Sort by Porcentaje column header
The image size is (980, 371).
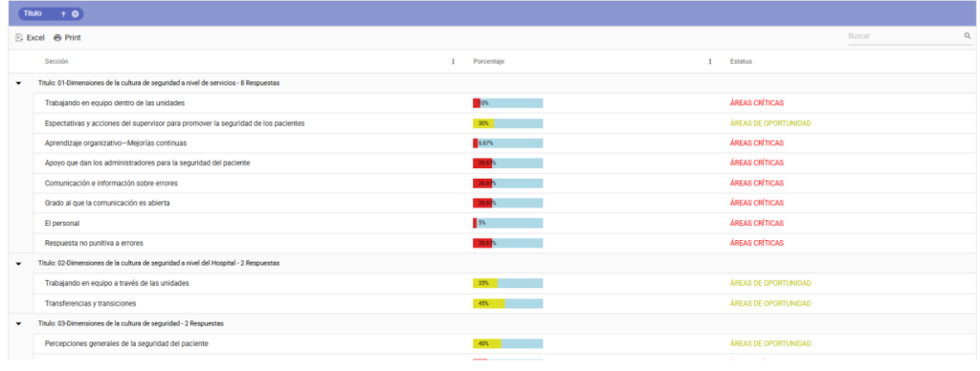pyautogui.click(x=489, y=61)
